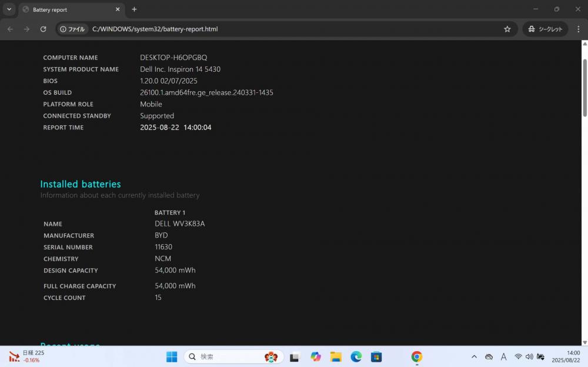This screenshot has height=367, width=588.
Task: Click the SYSTEM PRODUCT NAME label
Action: pos(81,69)
